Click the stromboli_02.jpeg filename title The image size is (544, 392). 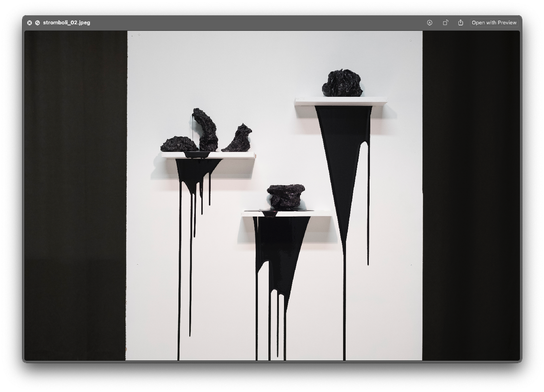tap(66, 22)
